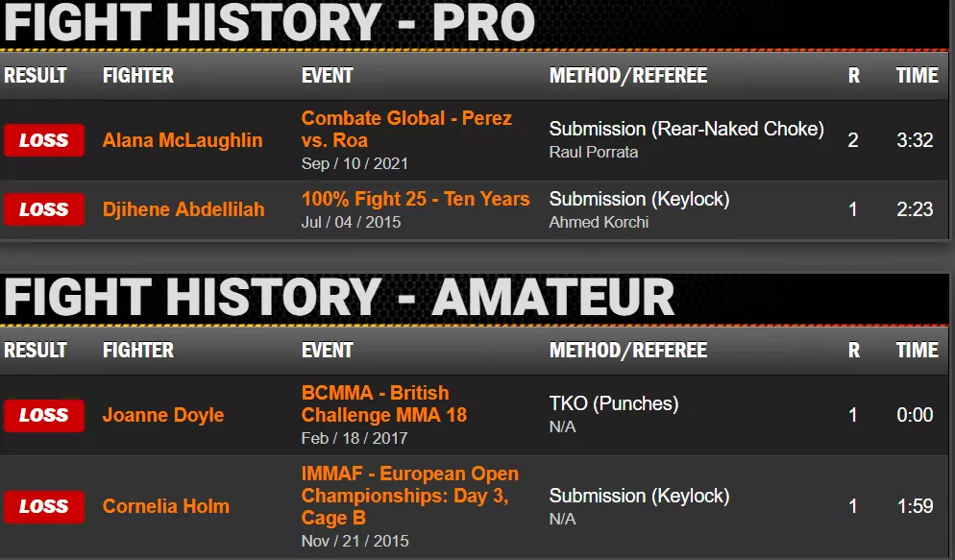Viewport: 955px width, 560px height.
Task: Open Djihene Abdellilah's fighter profile link
Action: pos(184,209)
